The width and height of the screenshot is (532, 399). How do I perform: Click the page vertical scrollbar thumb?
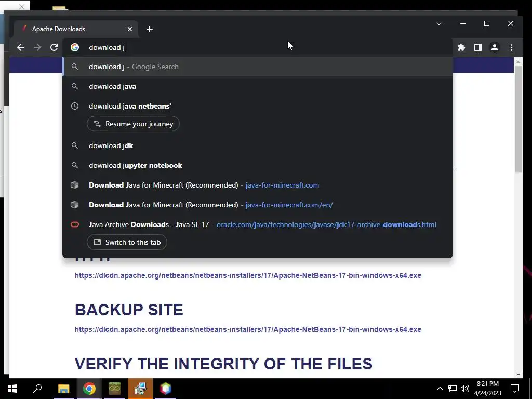pyautogui.click(x=518, y=119)
